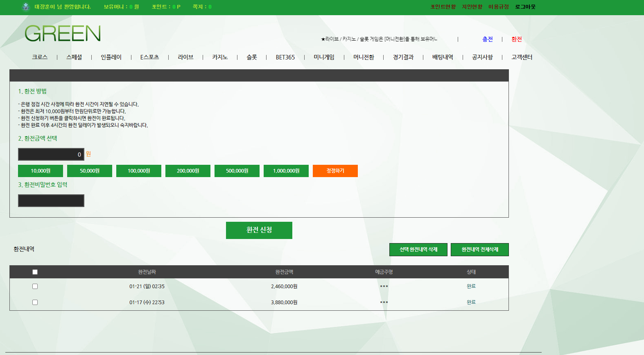Open the blue 충전 link
The width and height of the screenshot is (644, 355).
point(487,39)
